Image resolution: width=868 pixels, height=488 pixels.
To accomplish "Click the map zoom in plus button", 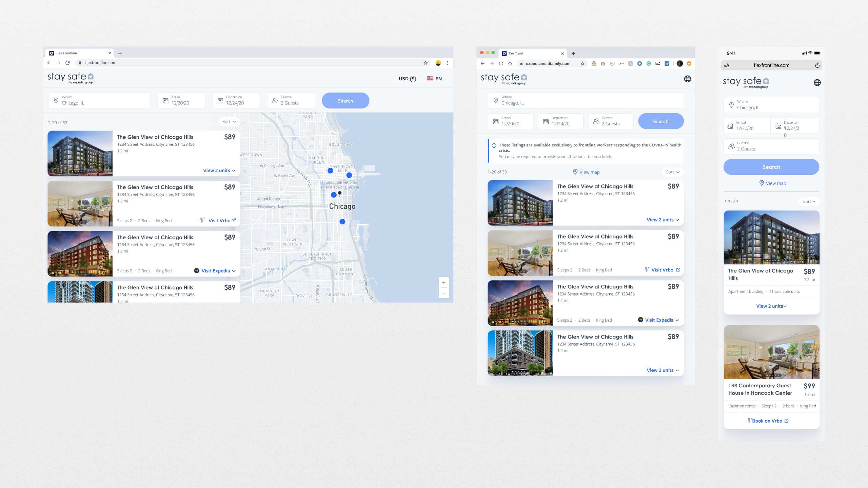I will [443, 282].
